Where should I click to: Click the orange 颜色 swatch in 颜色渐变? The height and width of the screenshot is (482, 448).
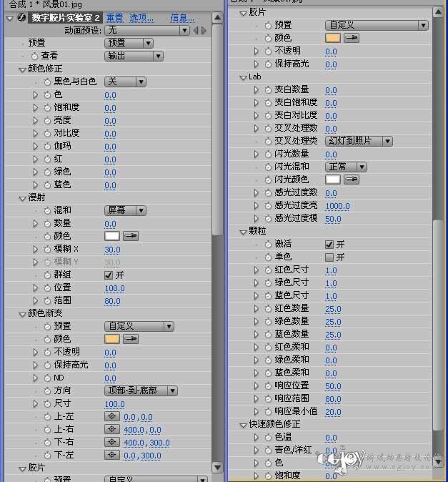pos(111,339)
